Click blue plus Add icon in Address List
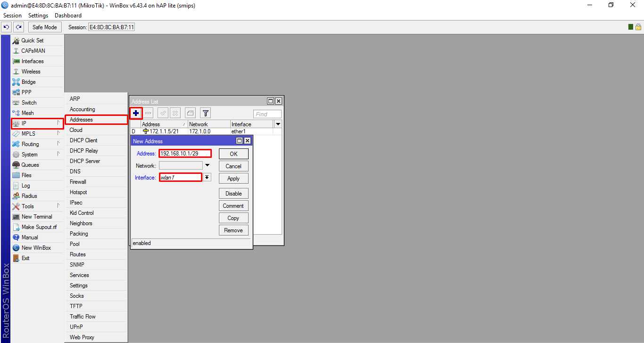The width and height of the screenshot is (644, 343). (x=136, y=113)
